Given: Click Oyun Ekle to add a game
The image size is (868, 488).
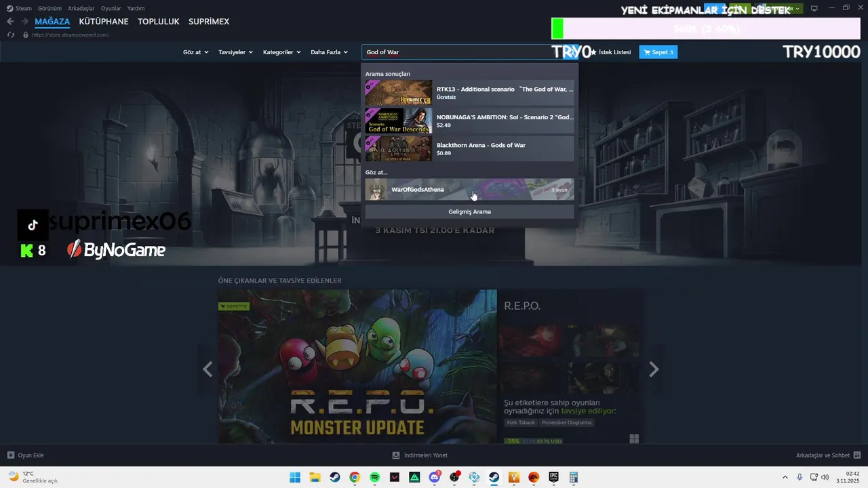Looking at the screenshot, I should pos(26,455).
